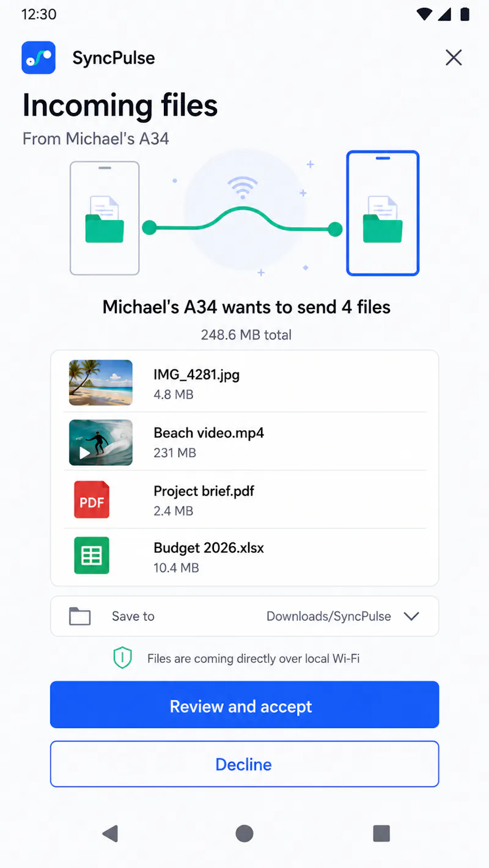Image resolution: width=489 pixels, height=868 pixels.
Task: Tap the sender phone illustration with folder
Action: click(105, 218)
